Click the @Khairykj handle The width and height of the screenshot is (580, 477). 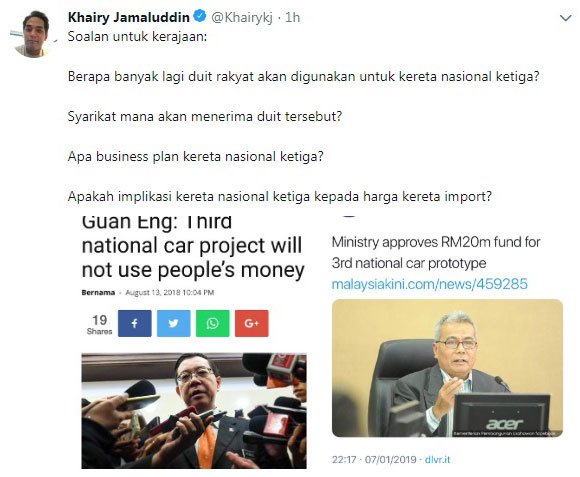(x=242, y=17)
